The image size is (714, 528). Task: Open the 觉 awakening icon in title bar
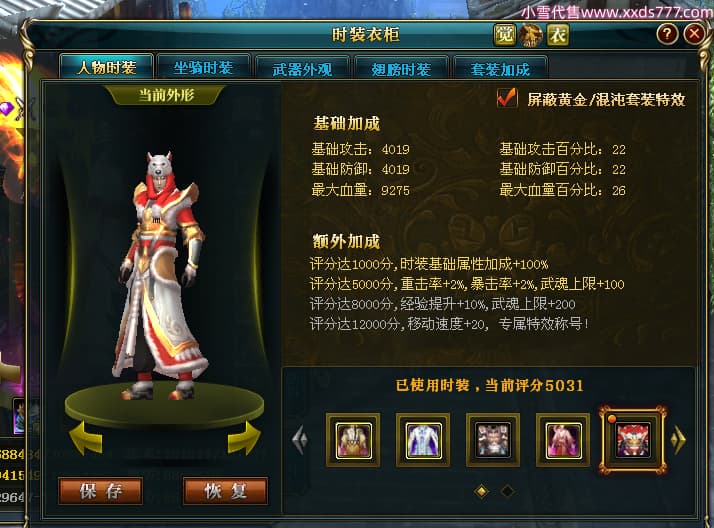click(505, 35)
